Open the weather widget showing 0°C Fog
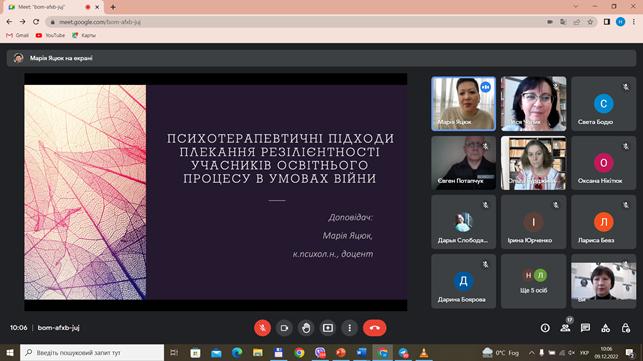This screenshot has width=643, height=361. (501, 352)
